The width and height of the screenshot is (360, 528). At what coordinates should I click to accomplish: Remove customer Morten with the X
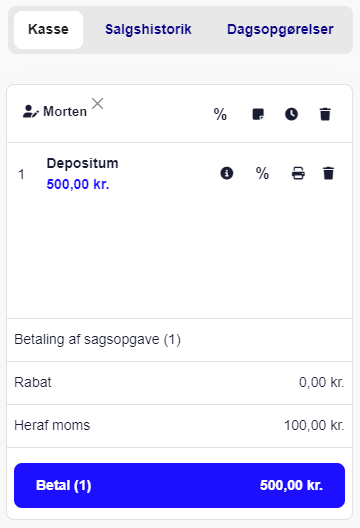(x=98, y=104)
